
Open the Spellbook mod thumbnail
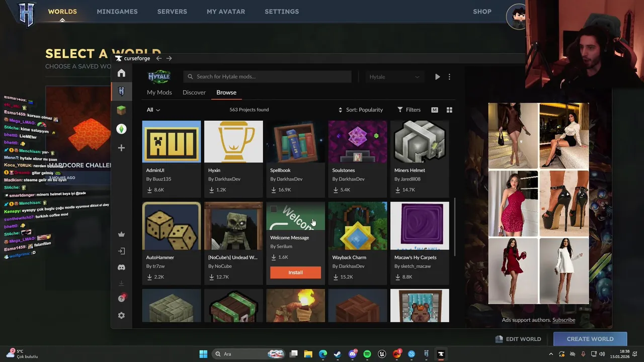(295, 141)
